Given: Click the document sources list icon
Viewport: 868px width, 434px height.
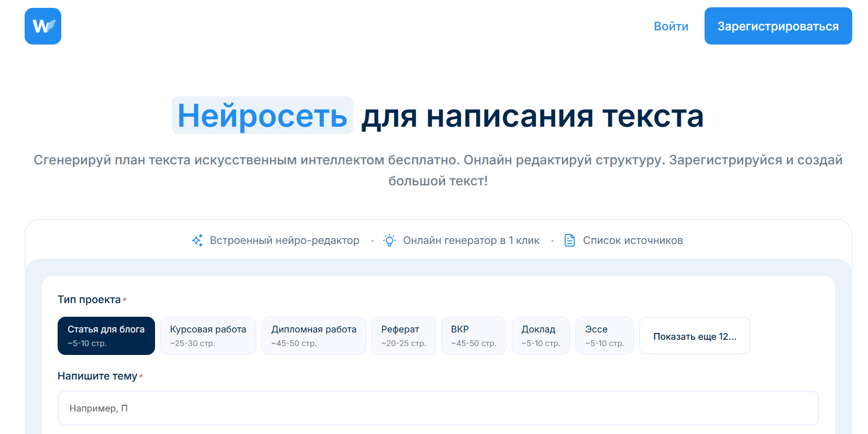Looking at the screenshot, I should (569, 240).
